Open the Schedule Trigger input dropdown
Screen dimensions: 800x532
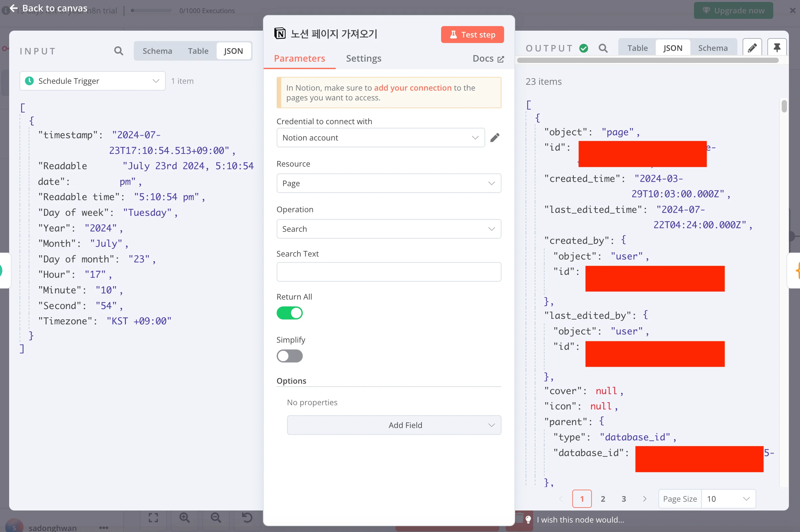pyautogui.click(x=92, y=81)
